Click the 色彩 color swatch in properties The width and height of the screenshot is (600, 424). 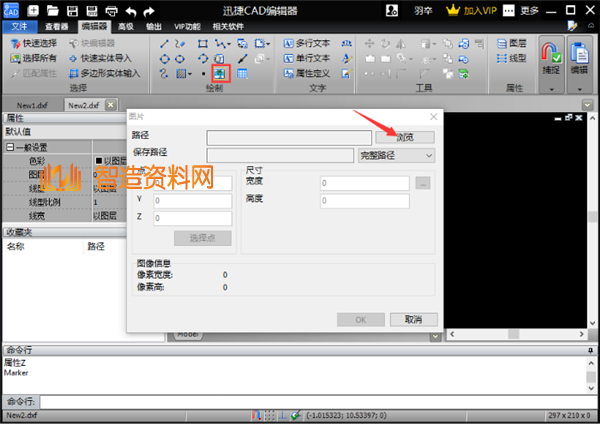tap(98, 160)
